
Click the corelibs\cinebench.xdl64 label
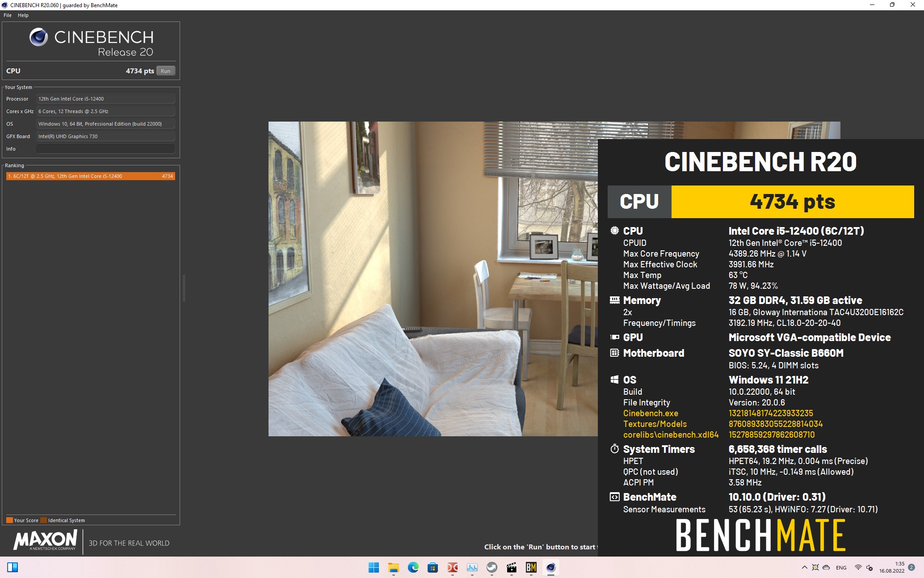point(671,435)
